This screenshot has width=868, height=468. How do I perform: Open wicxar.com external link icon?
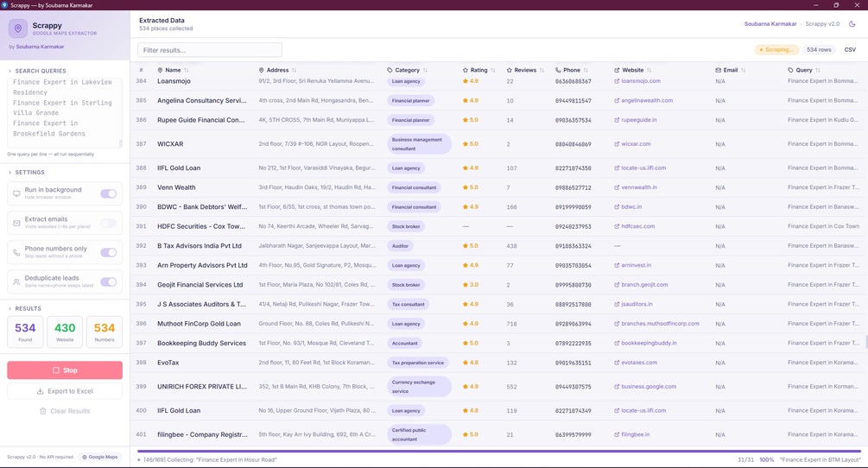[617, 144]
